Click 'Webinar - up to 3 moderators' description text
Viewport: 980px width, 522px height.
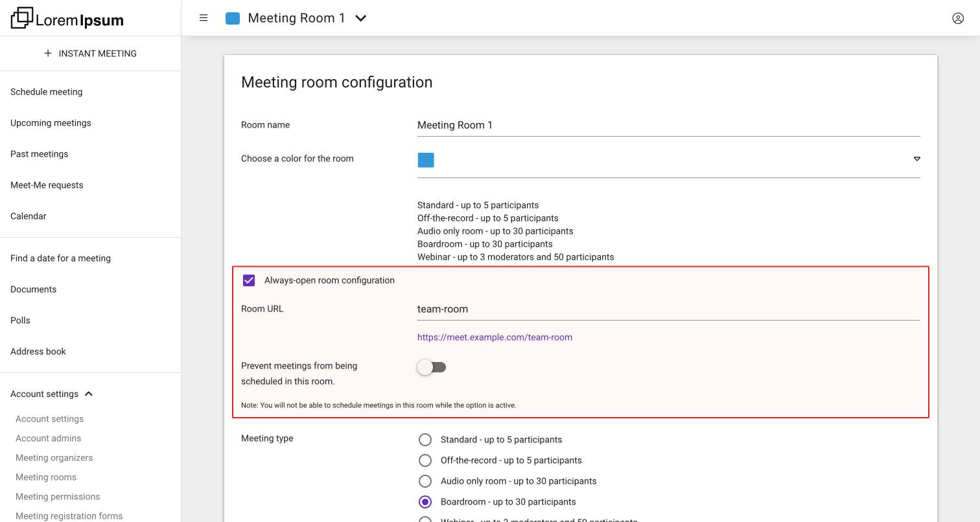[516, 257]
